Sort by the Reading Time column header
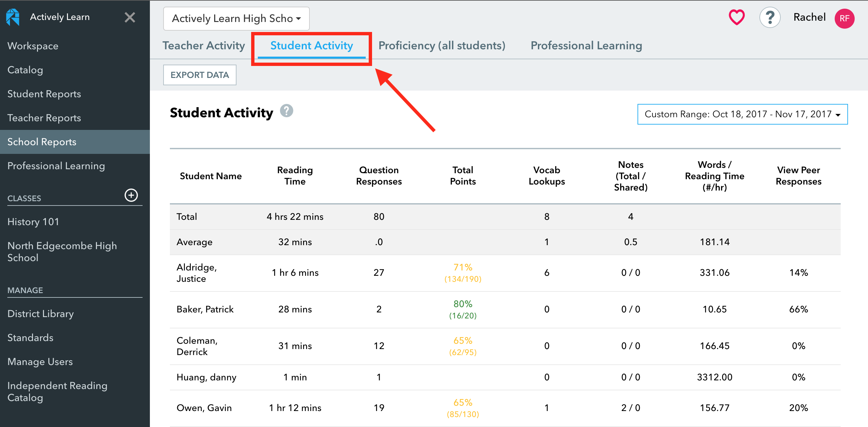 coord(295,176)
